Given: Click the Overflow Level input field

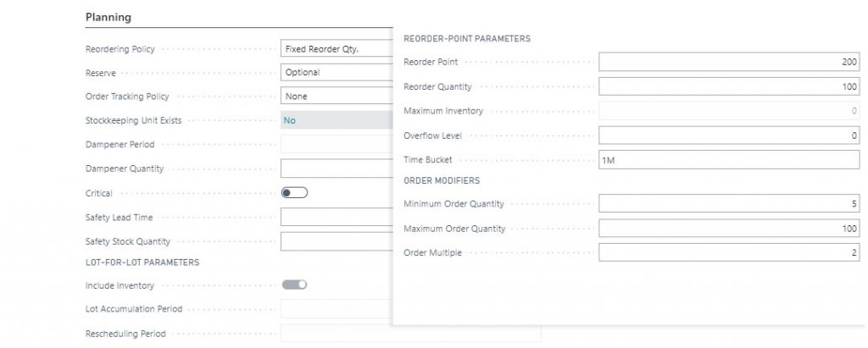Looking at the screenshot, I should [x=729, y=135].
